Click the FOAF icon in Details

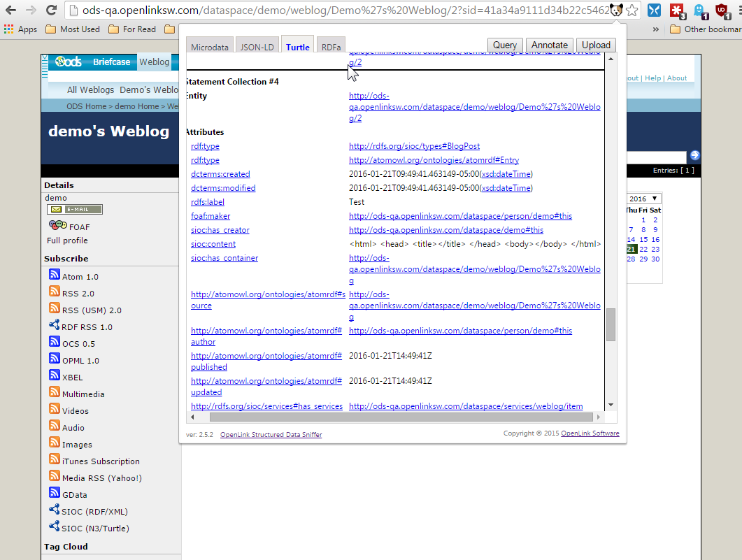[x=57, y=226]
